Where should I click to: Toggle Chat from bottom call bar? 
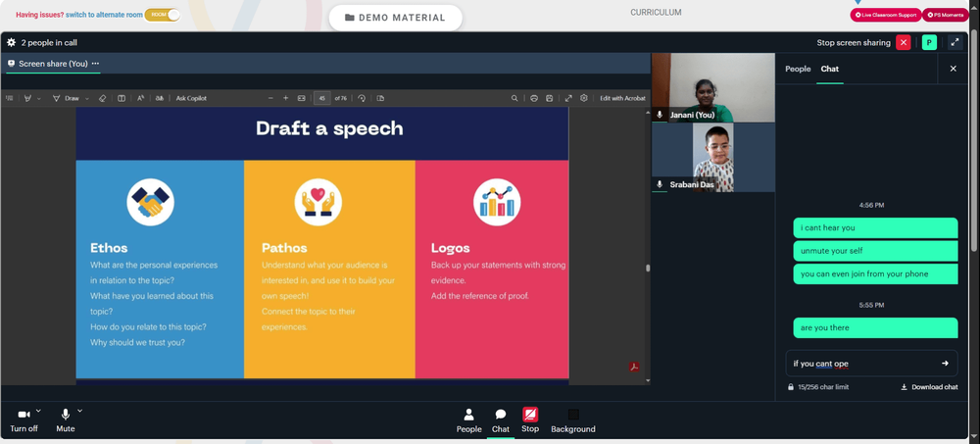tap(501, 420)
